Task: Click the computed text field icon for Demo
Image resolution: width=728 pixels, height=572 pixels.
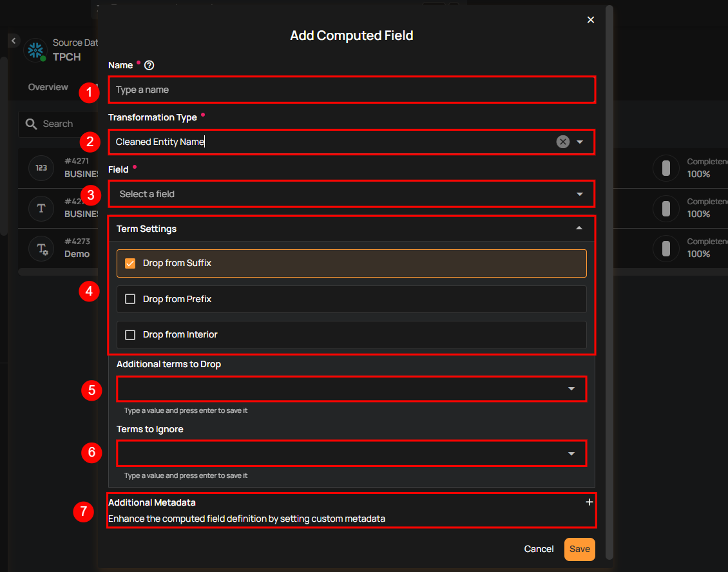Action: [41, 248]
